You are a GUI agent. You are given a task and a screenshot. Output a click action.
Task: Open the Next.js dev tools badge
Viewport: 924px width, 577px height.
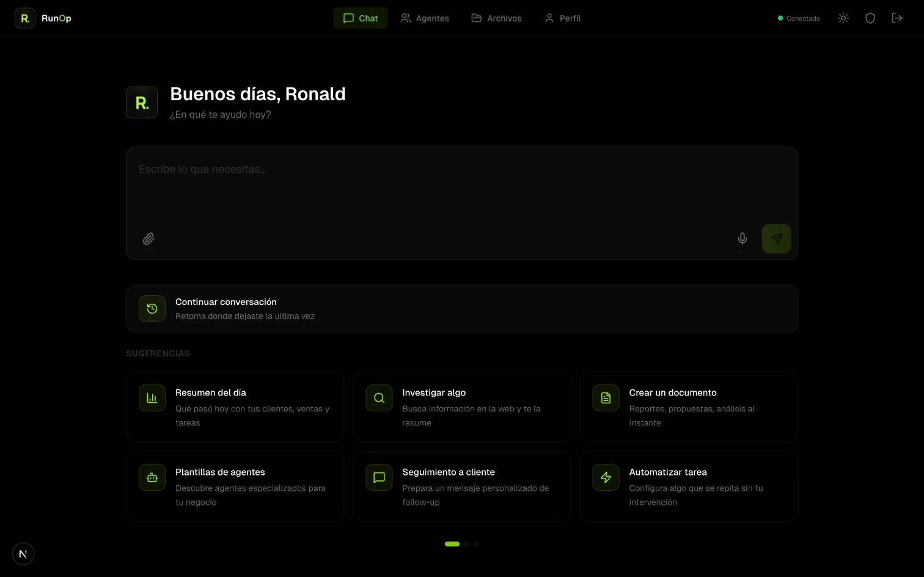[23, 554]
